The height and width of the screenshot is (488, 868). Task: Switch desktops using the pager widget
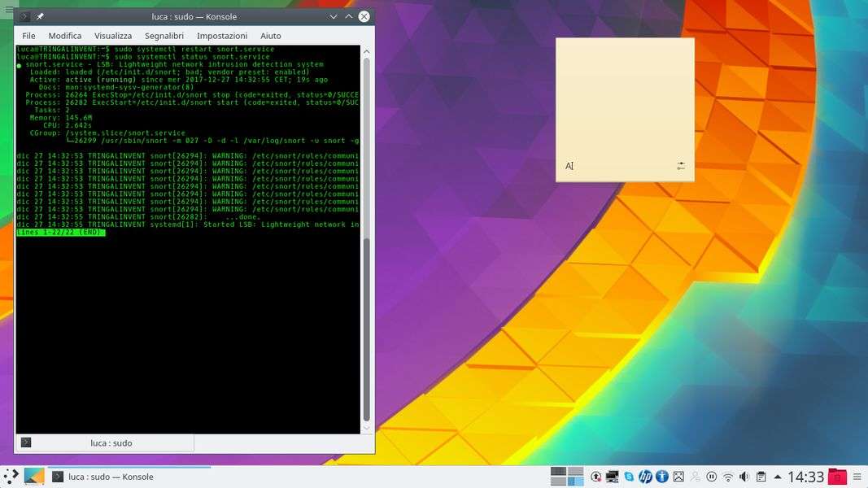[567, 477]
